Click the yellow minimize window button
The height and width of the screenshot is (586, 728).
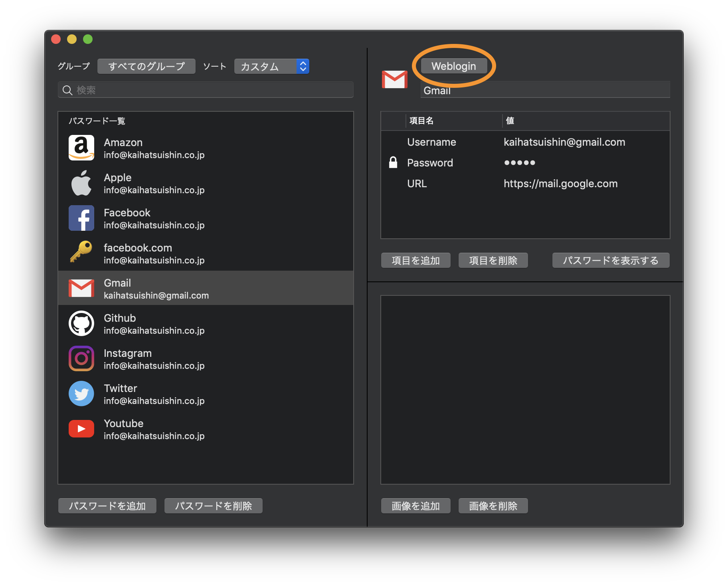coord(72,39)
